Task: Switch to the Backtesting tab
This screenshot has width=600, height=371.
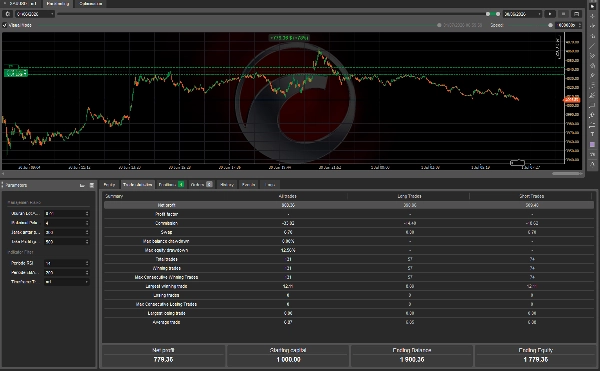Action: (58, 3)
